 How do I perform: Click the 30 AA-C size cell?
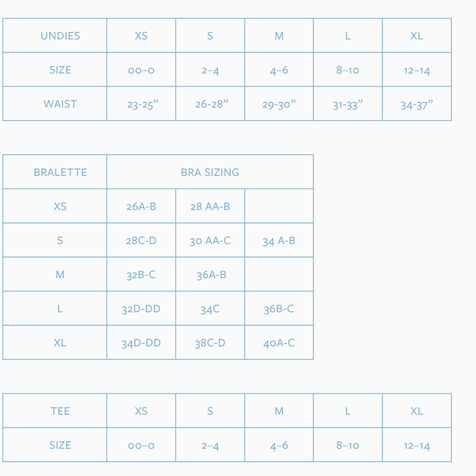pyautogui.click(x=209, y=241)
